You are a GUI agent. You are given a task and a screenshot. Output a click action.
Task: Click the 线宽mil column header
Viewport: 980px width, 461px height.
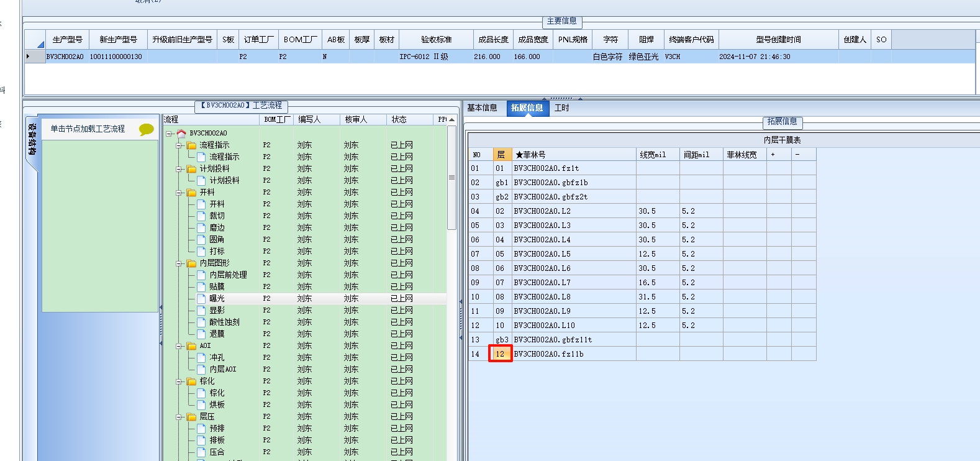[658, 154]
